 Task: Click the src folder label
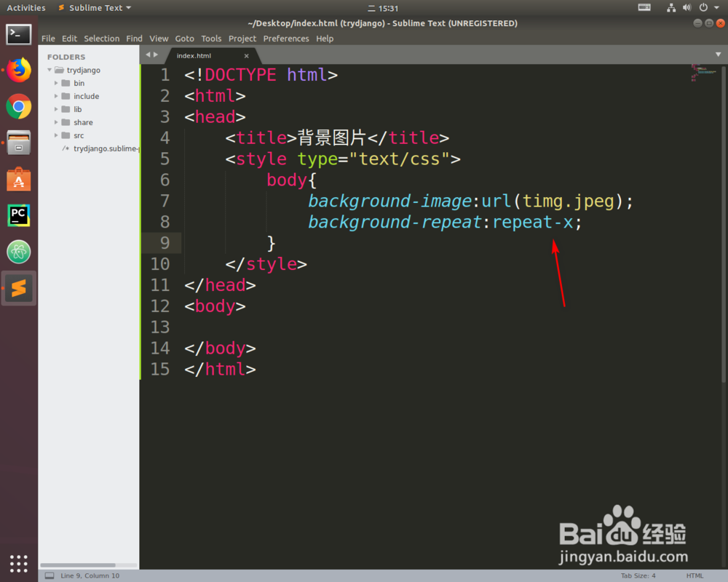point(79,135)
